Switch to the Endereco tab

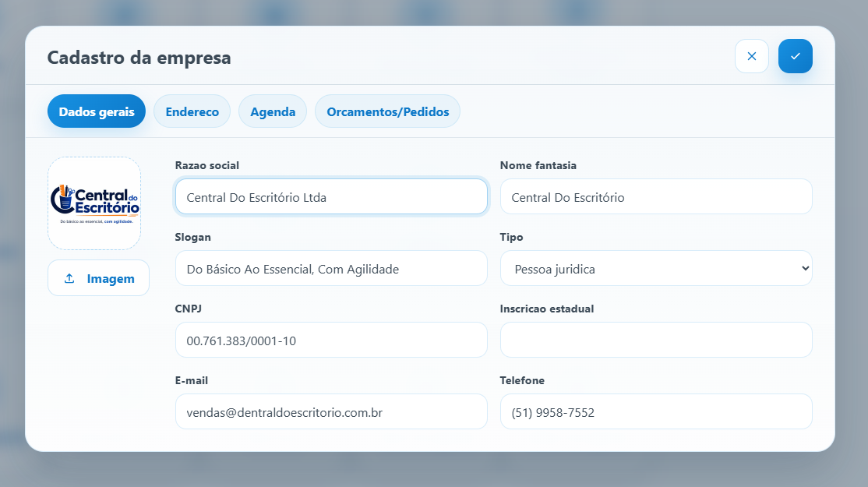(x=192, y=111)
